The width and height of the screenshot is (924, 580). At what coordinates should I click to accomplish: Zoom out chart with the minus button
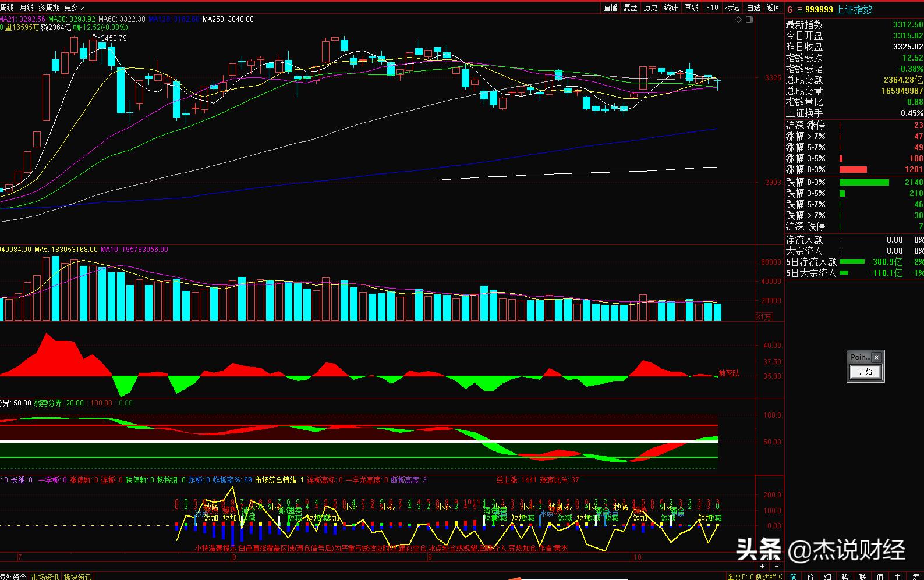(x=776, y=566)
